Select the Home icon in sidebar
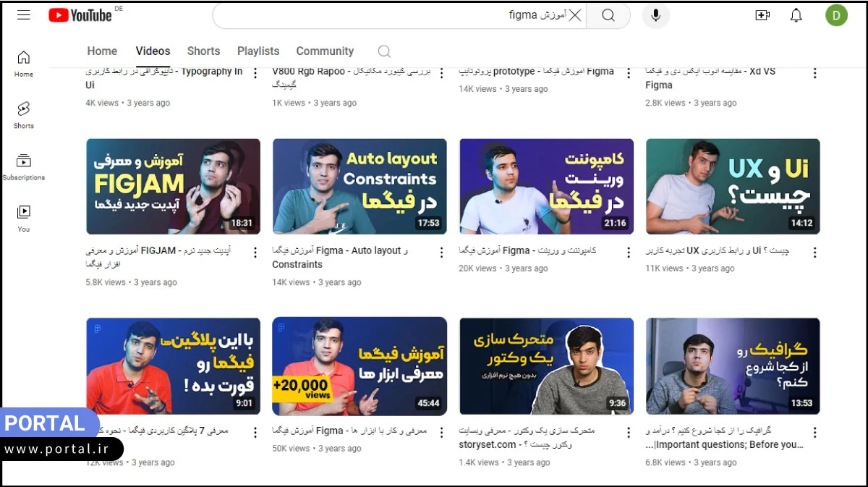 [23, 56]
